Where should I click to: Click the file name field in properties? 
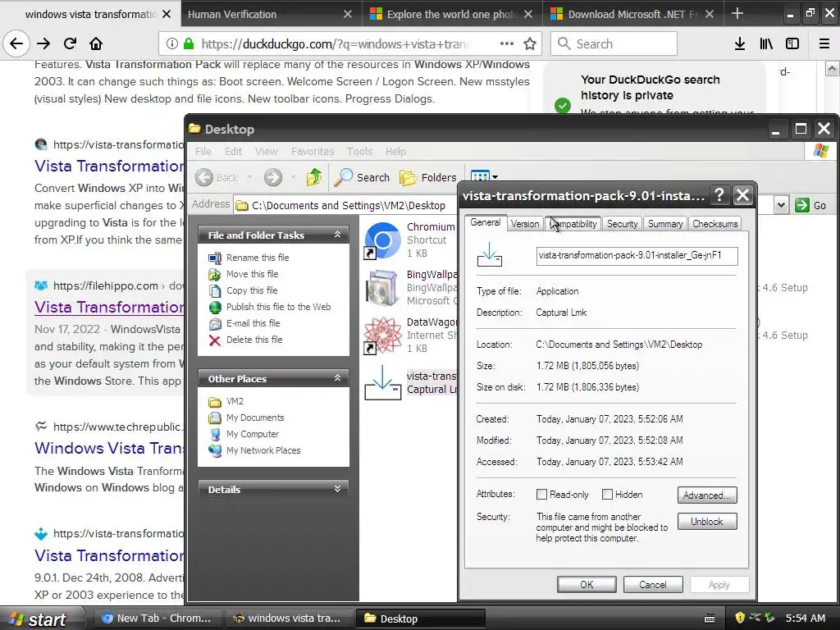[637, 256]
